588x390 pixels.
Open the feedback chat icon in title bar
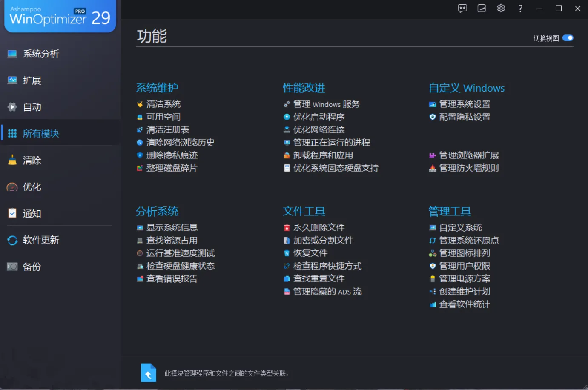(x=462, y=9)
